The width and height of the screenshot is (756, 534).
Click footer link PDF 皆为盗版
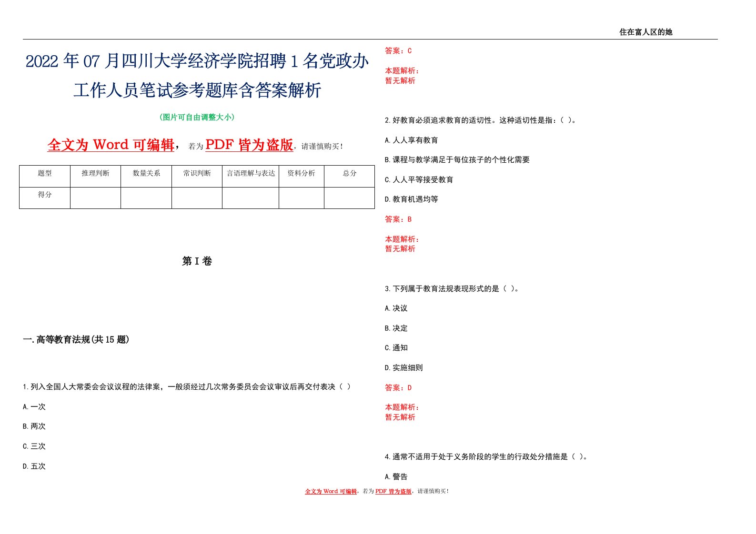pos(393,491)
